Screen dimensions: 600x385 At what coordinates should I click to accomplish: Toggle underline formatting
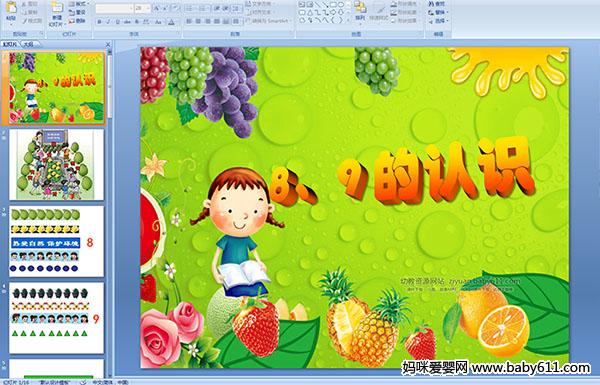117,22
